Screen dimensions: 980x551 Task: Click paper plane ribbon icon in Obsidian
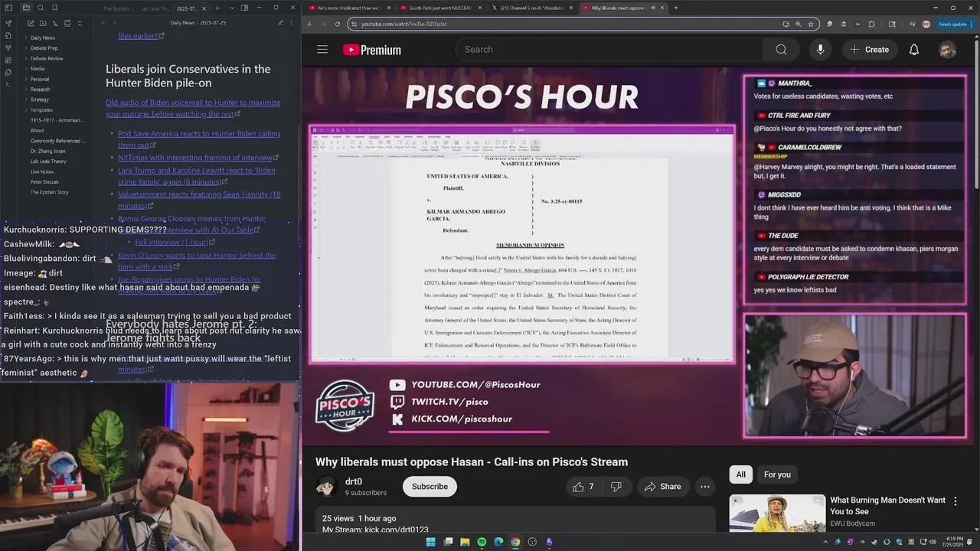point(8,23)
